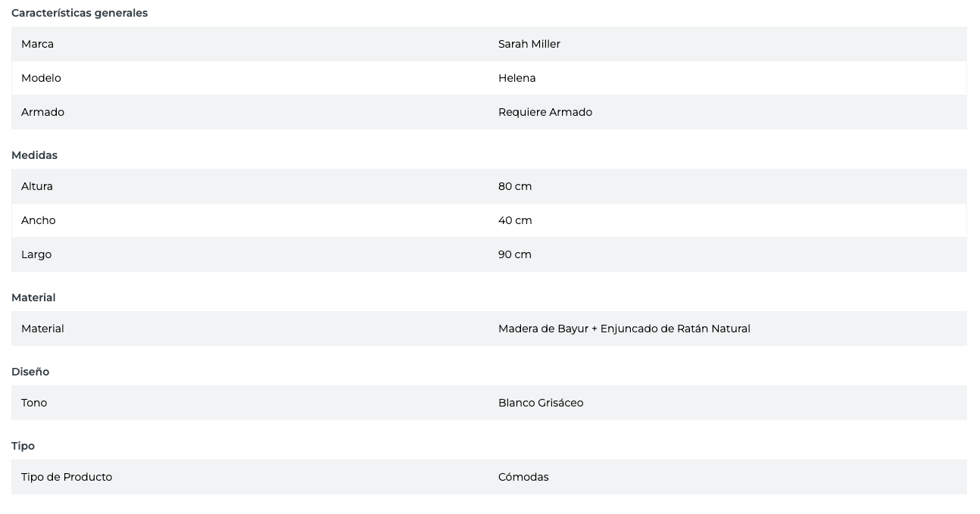This screenshot has height=514, width=980.
Task: Select the 'Altura' row label
Action: [x=37, y=186]
